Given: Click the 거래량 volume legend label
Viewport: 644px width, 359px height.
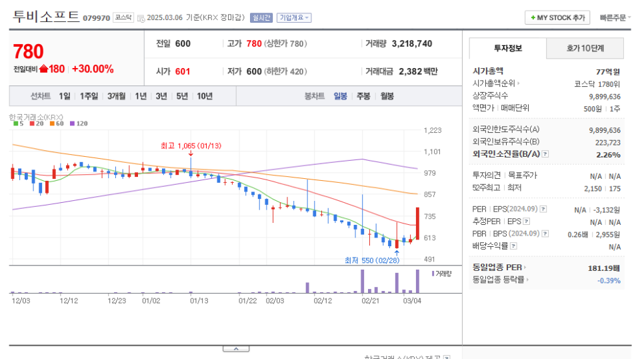Looking at the screenshot, I should point(441,274).
